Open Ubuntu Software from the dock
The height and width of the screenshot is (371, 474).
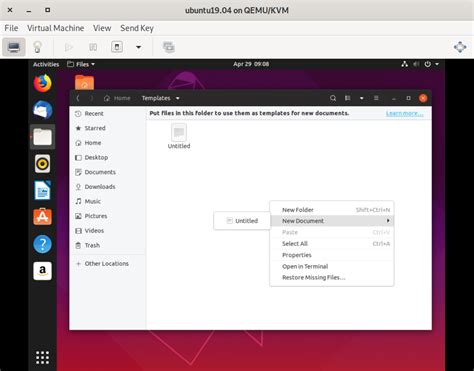tap(43, 217)
